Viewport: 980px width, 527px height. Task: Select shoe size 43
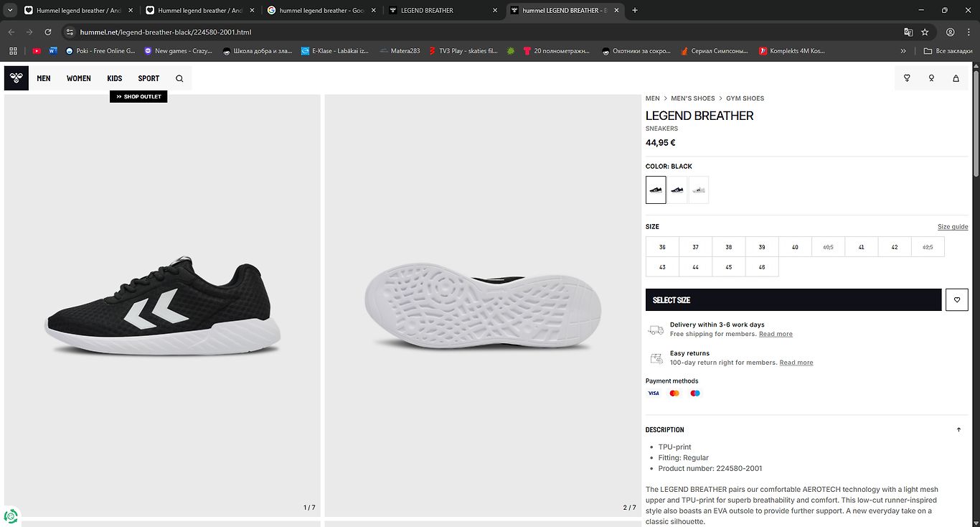click(662, 267)
